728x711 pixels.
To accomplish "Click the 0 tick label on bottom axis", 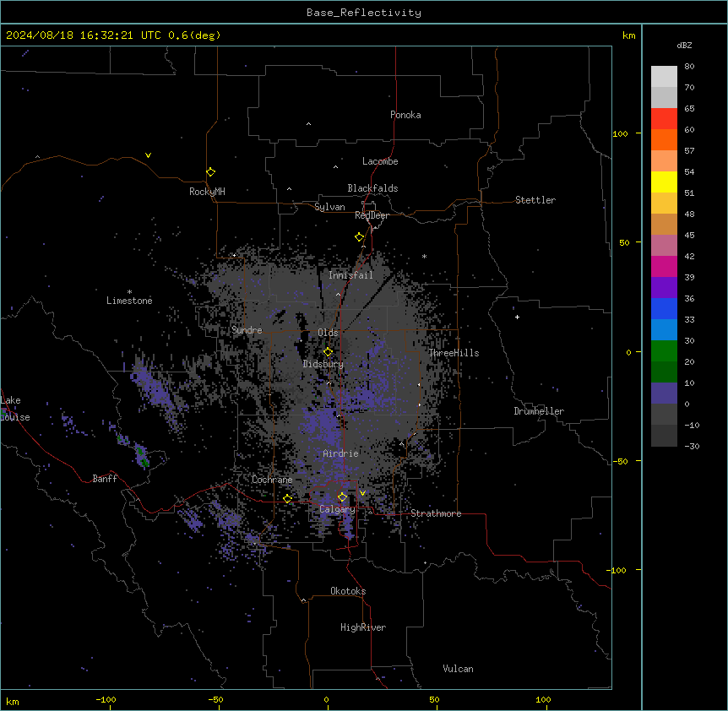I will pyautogui.click(x=326, y=700).
